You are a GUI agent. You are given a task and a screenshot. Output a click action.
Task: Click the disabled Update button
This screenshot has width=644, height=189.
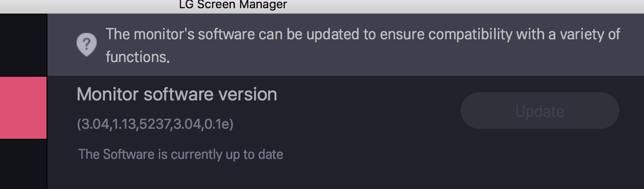tap(540, 111)
